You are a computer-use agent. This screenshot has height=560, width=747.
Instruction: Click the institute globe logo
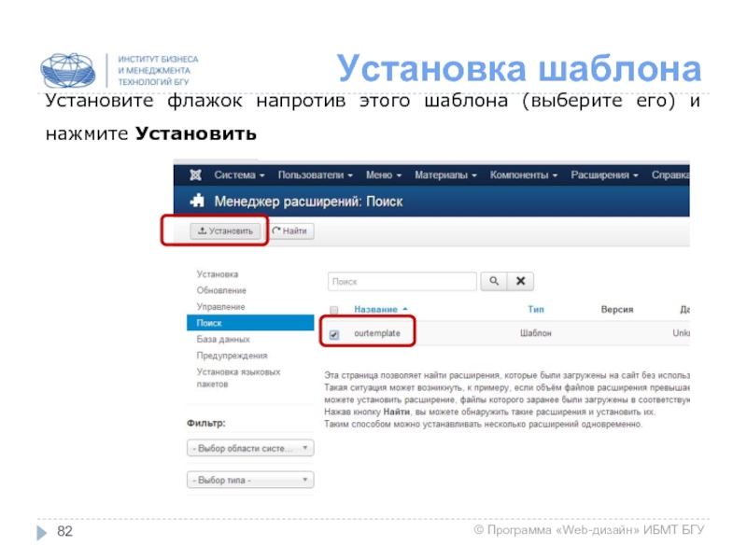(67, 70)
